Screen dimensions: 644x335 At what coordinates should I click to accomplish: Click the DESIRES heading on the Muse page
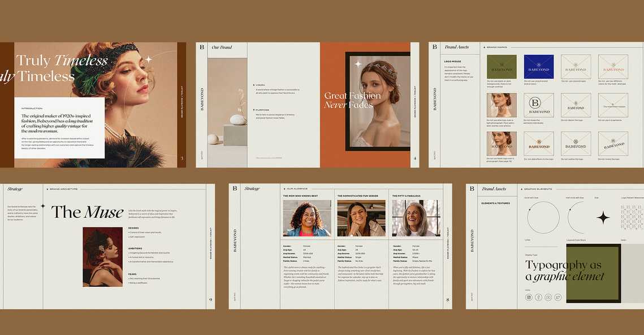(133, 227)
